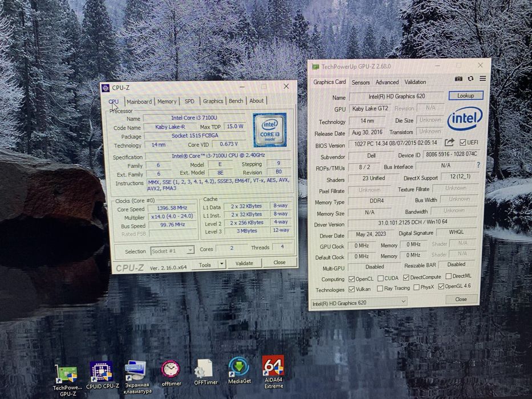This screenshot has height=399, width=532.
Task: Switch to the Memory tab
Action: 167,101
